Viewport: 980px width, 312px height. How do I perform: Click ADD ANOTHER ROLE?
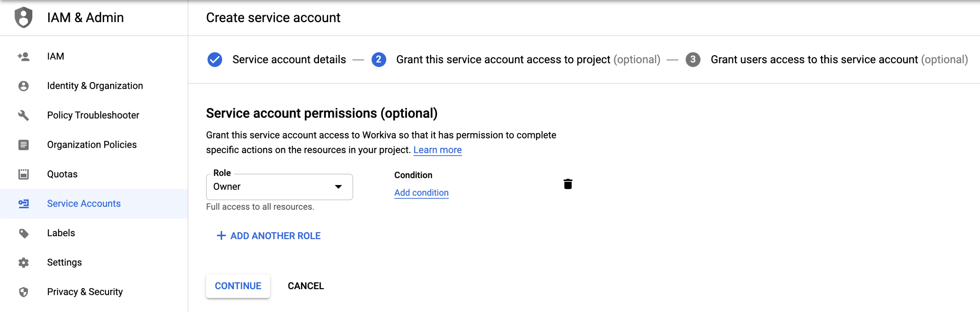(269, 235)
